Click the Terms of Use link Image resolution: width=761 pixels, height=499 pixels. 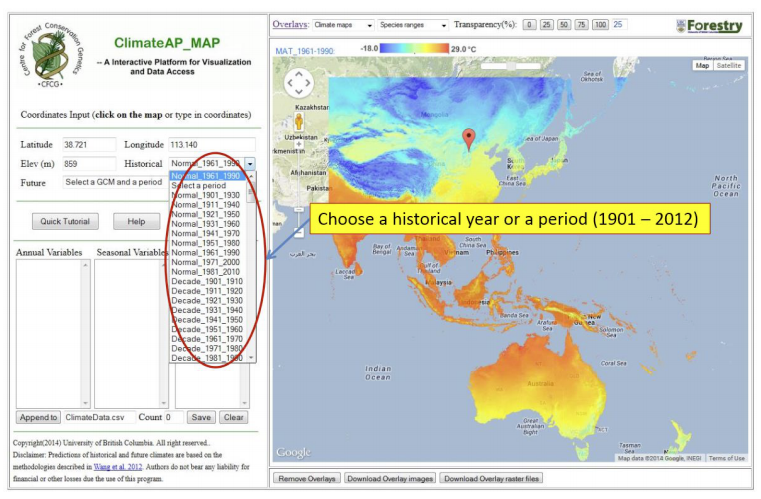click(x=727, y=458)
